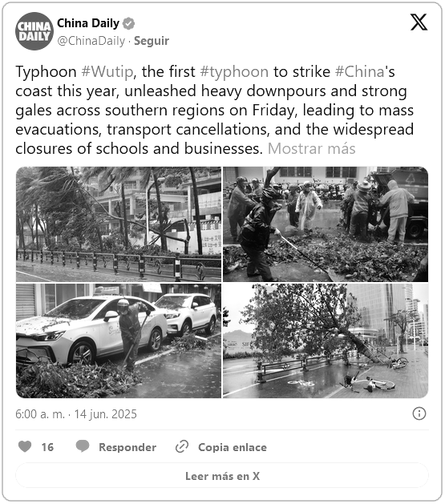
Task: Click the verified badge next to China Daily
Action: point(128,24)
